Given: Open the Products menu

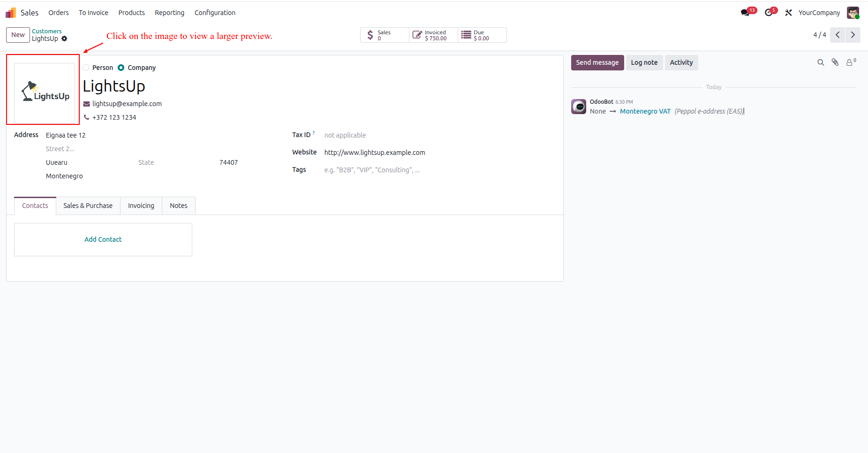Looking at the screenshot, I should click(131, 13).
